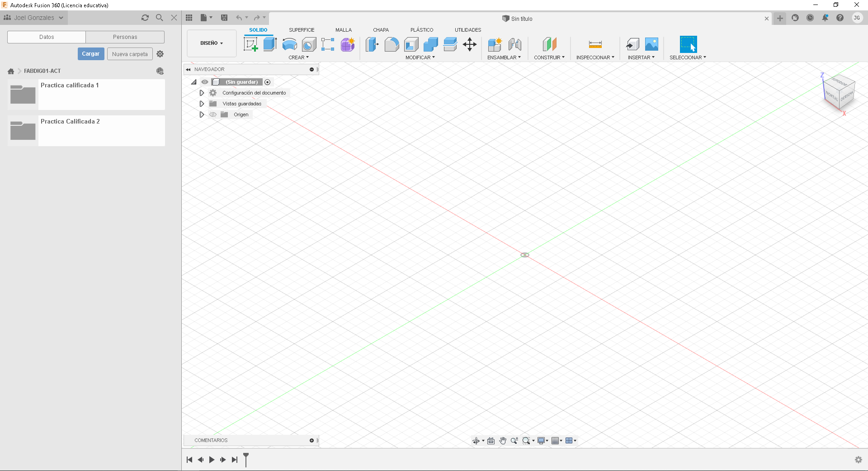The width and height of the screenshot is (868, 471).
Task: Open the Practica calificada 1 folder
Action: tap(86, 95)
